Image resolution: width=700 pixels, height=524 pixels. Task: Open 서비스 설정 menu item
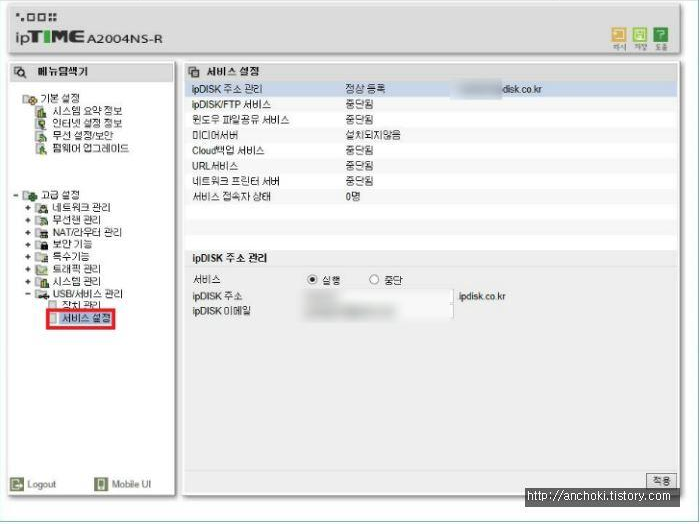click(x=86, y=319)
